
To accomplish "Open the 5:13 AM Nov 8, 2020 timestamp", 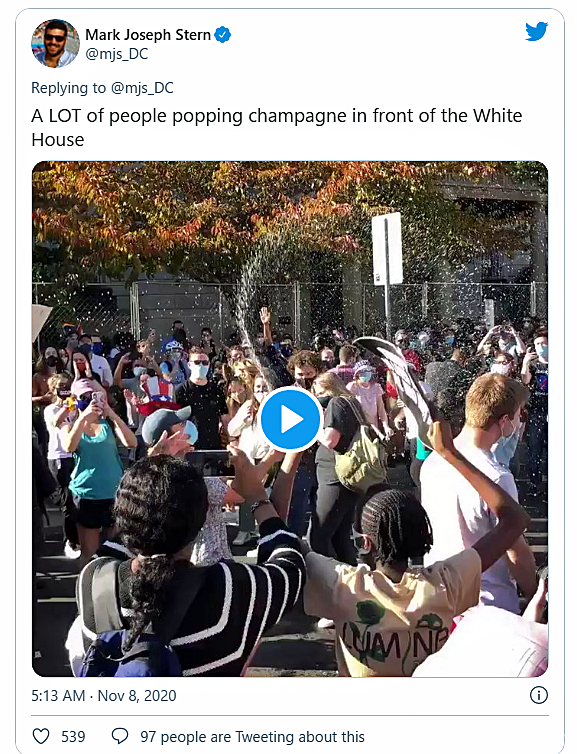I will point(104,696).
